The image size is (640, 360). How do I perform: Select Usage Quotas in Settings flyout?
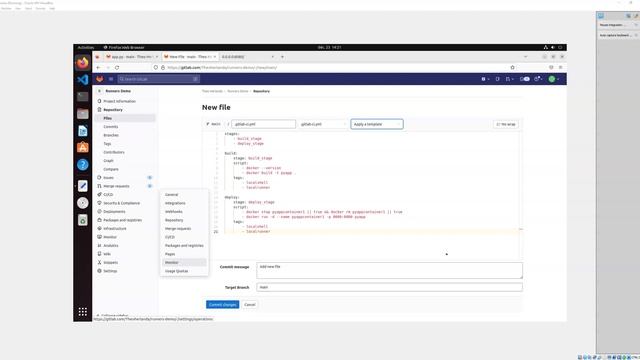click(176, 271)
